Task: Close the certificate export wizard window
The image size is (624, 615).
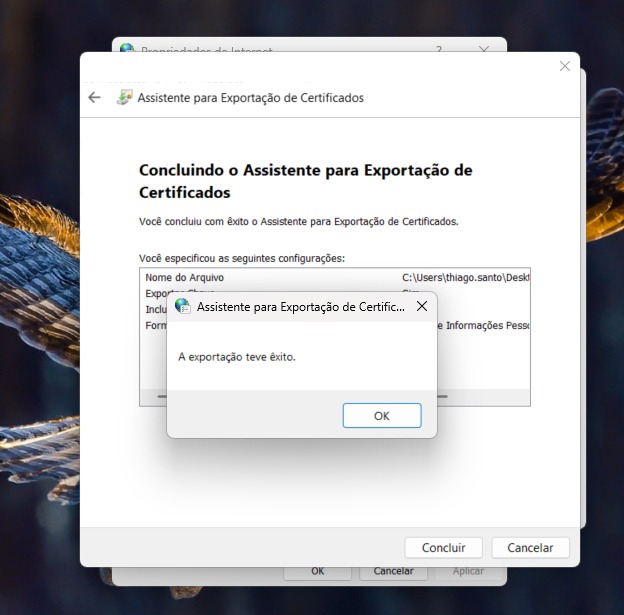Action: (564, 66)
